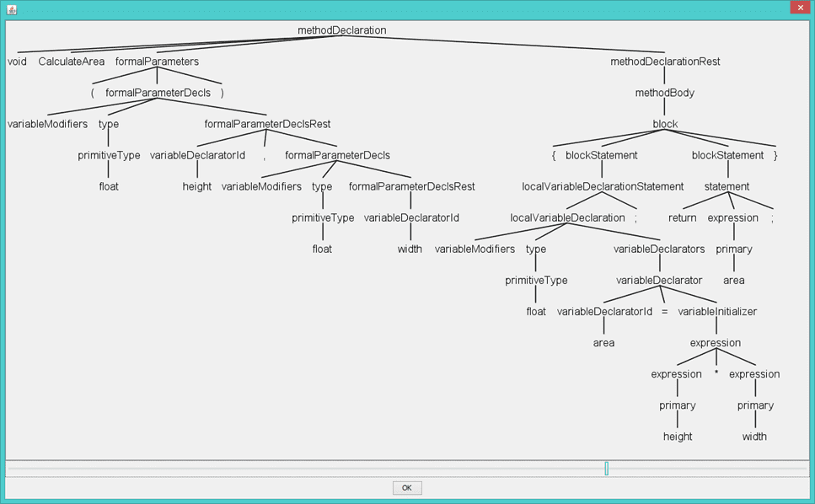Click the methodDeclarationRest node

pyautogui.click(x=665, y=62)
